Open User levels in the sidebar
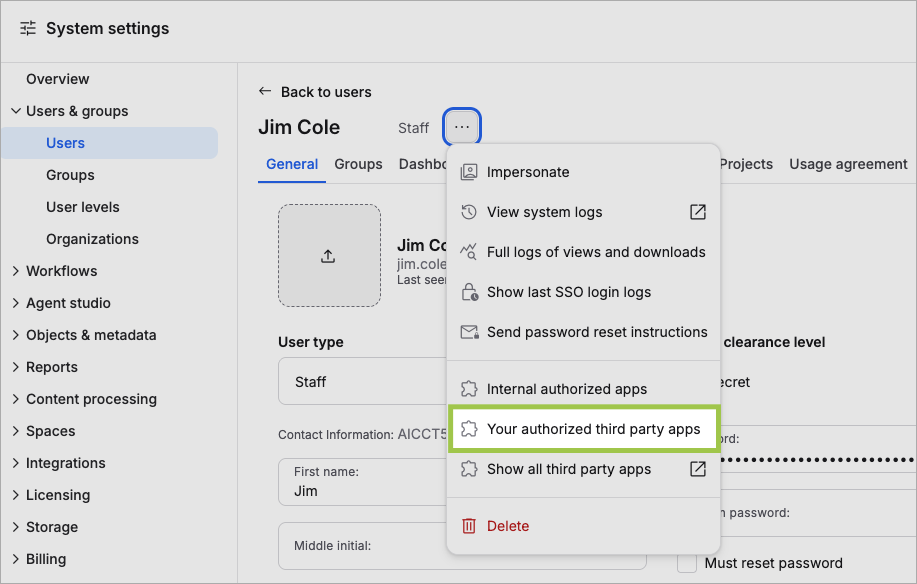The width and height of the screenshot is (917, 584). point(82,207)
